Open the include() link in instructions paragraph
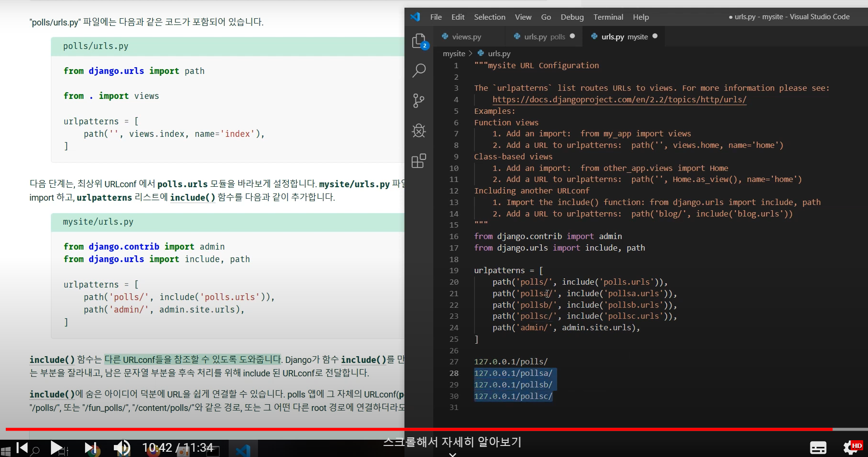 [193, 197]
